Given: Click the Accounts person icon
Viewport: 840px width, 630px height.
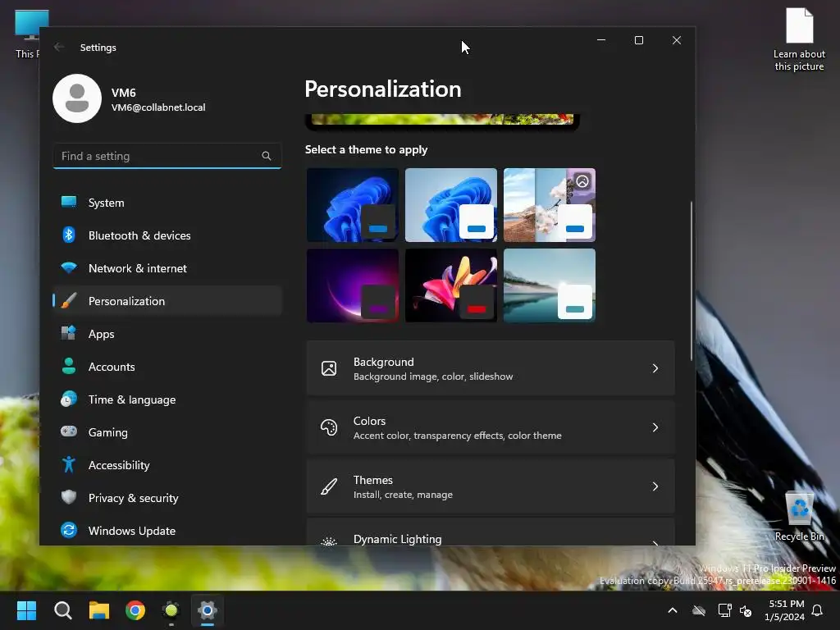Looking at the screenshot, I should 69,366.
